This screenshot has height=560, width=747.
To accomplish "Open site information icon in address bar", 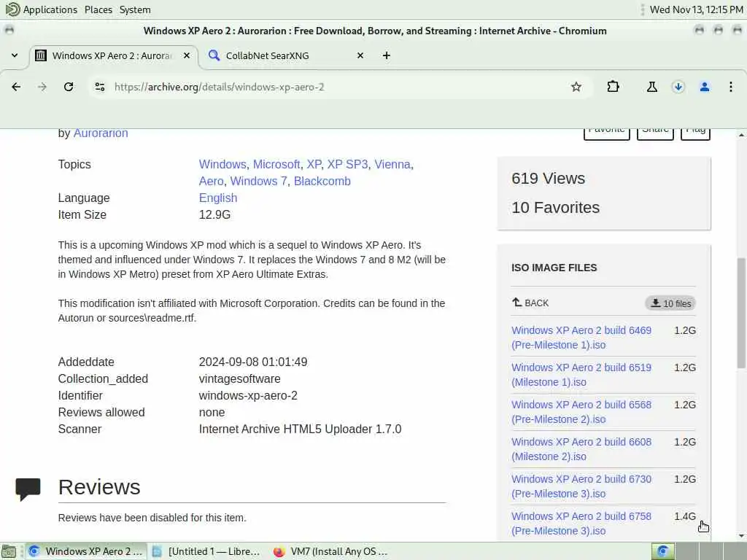I will pos(100,87).
